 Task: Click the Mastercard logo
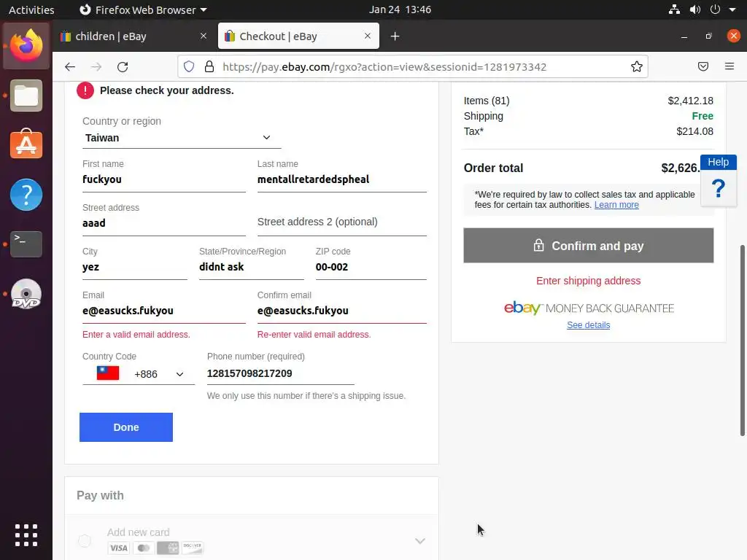144,548
